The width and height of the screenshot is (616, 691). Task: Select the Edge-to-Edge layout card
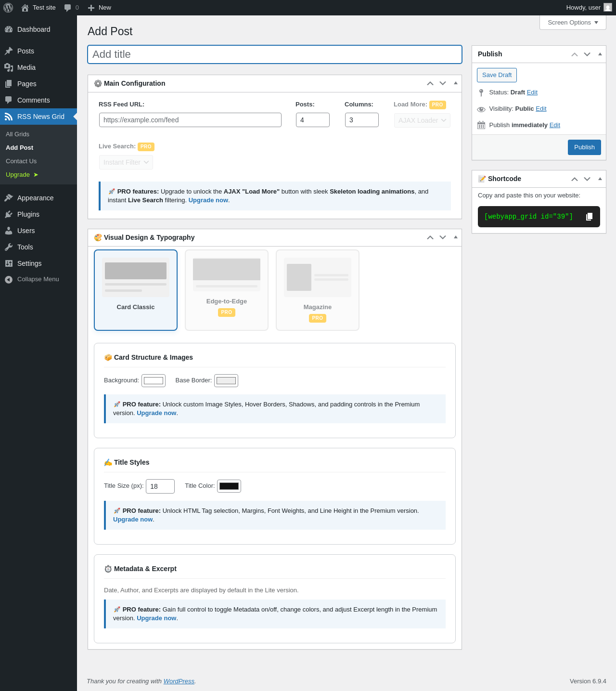[227, 290]
